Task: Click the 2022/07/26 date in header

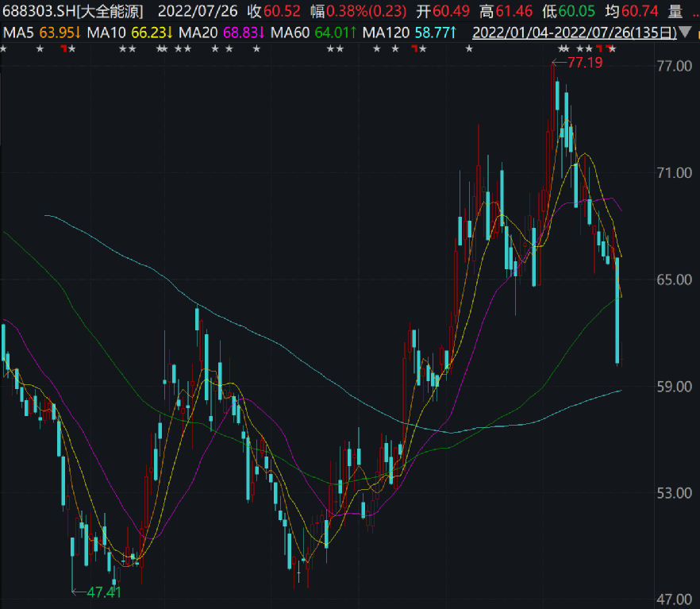Action: click(195, 11)
